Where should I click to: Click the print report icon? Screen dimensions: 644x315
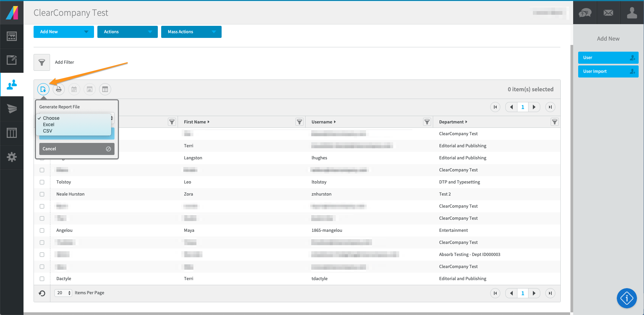[59, 89]
